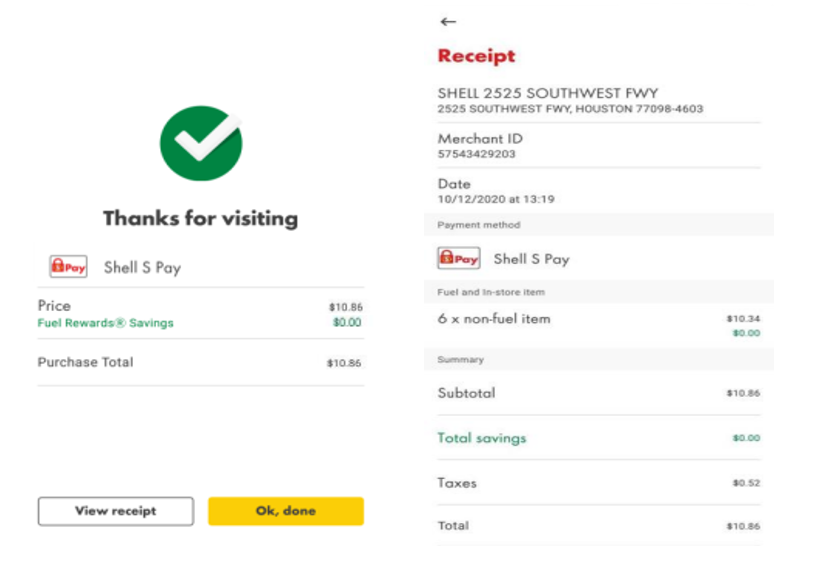The height and width of the screenshot is (571, 826).
Task: Tap the Merchant ID number
Action: coord(476,154)
